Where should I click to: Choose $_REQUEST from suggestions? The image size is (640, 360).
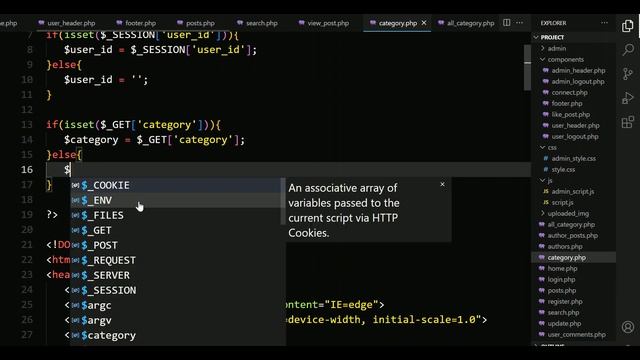[176, 260]
